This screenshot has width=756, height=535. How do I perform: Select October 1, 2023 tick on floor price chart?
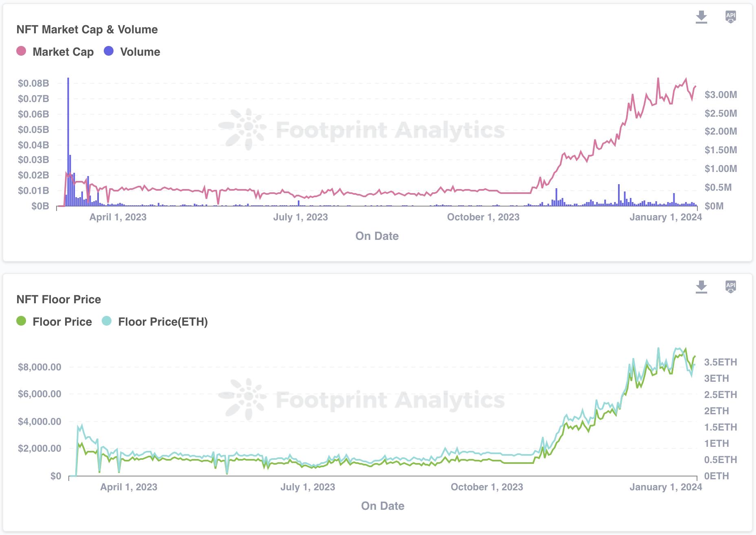[x=487, y=487]
